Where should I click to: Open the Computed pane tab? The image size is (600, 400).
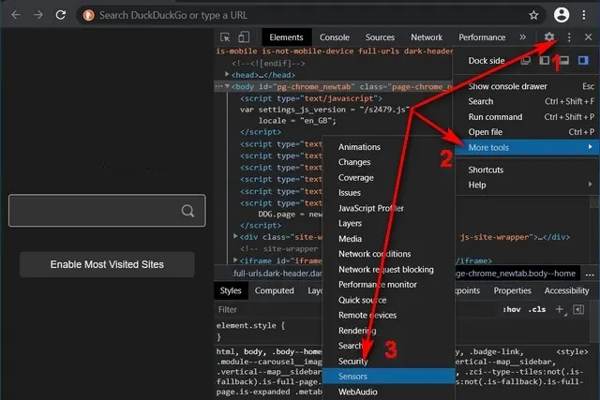click(x=274, y=291)
